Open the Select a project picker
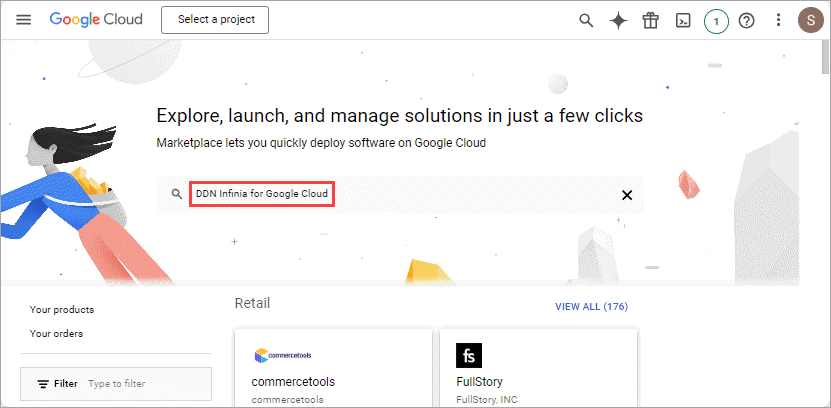The width and height of the screenshot is (831, 408). coord(215,20)
